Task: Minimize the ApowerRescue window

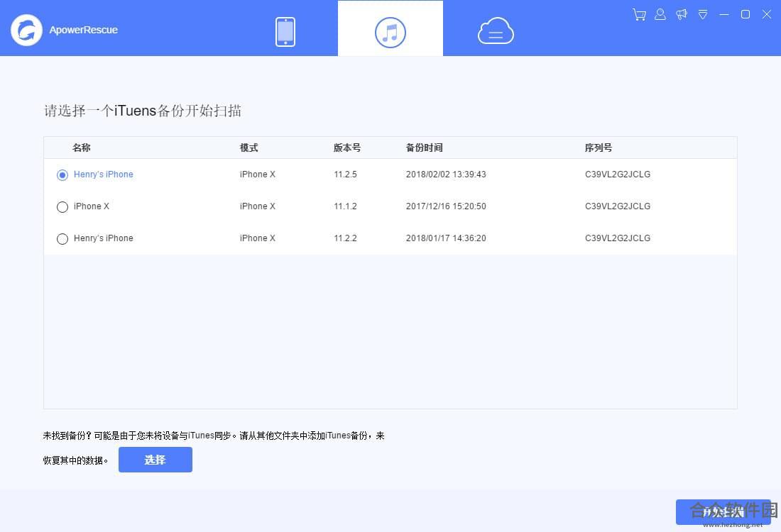Action: tap(724, 14)
